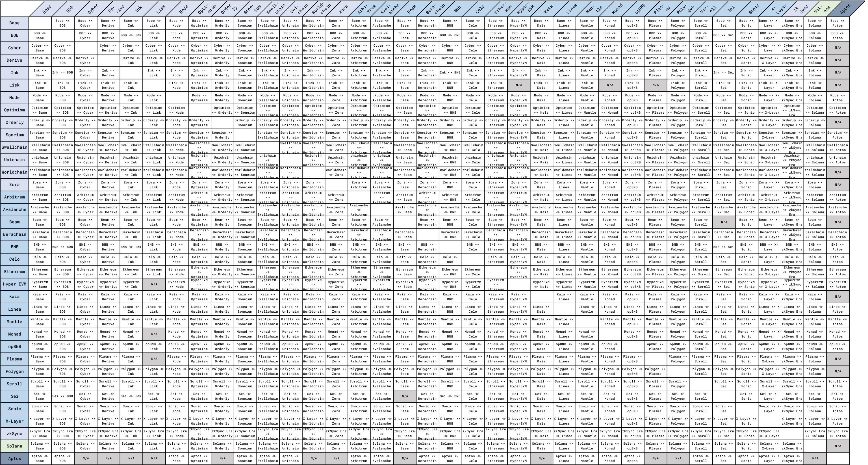Click the zkSync row header
This screenshot has width=868, height=465.
[14, 433]
